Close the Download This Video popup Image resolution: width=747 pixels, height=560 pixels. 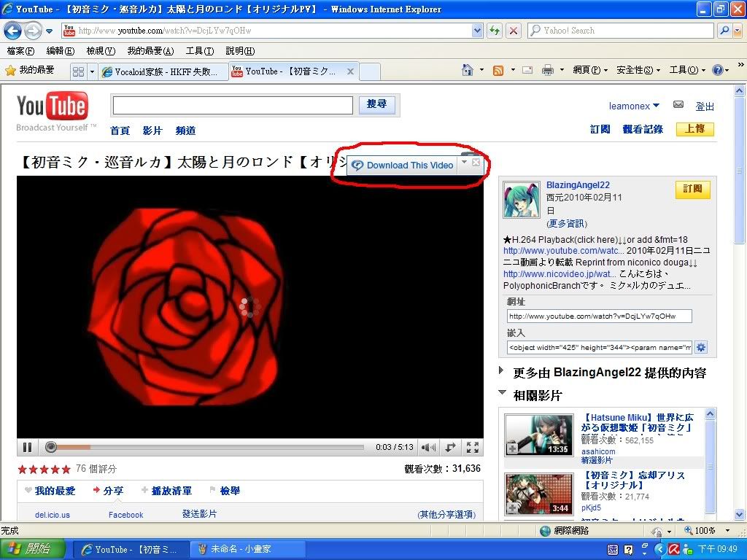click(x=476, y=163)
